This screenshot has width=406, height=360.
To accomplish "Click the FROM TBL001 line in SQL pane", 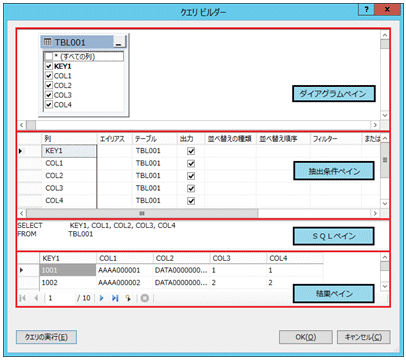I will pyautogui.click(x=55, y=234).
